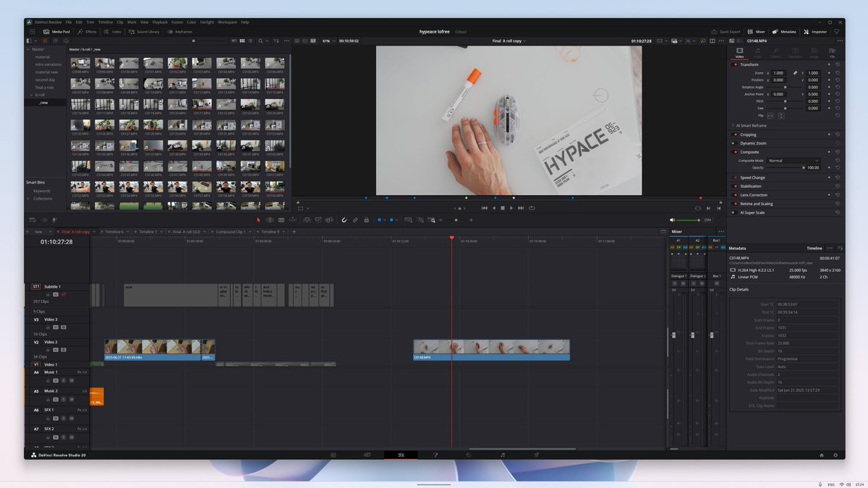Toggle the Composite section enable switch
The height and width of the screenshot is (488, 868).
(736, 152)
